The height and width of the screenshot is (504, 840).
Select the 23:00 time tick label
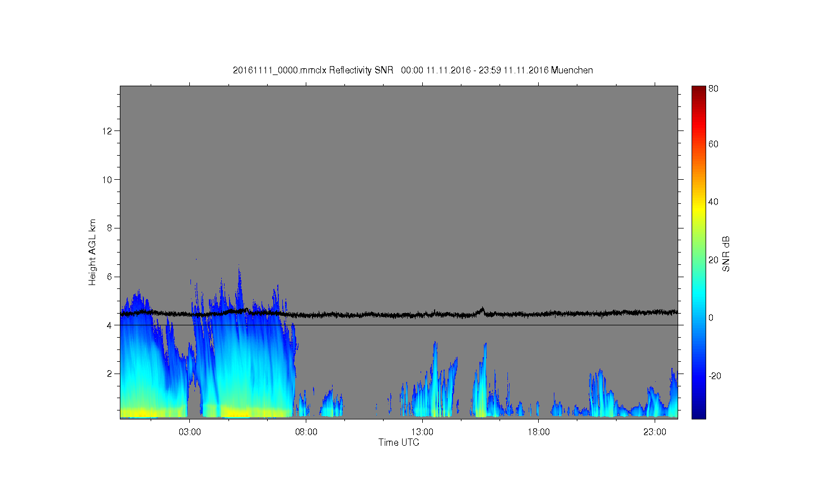(655, 432)
